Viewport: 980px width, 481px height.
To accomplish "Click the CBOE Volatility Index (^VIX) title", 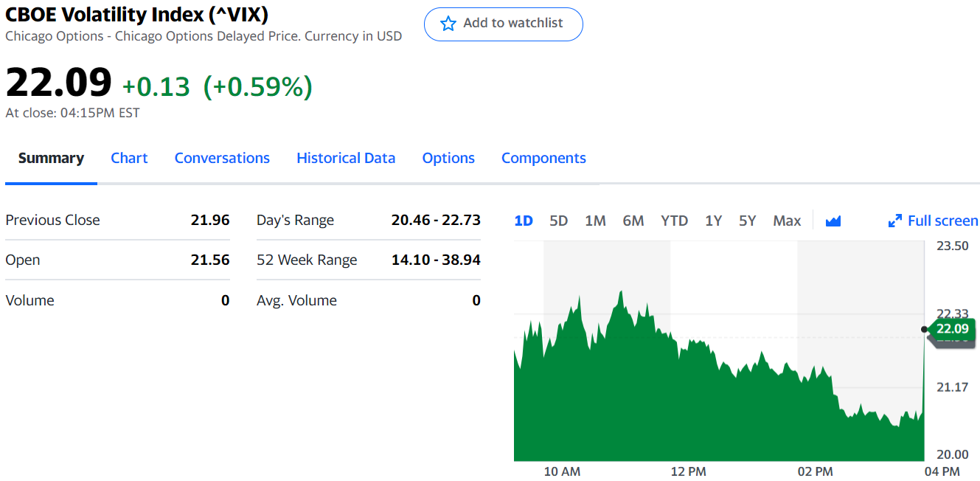I will (136, 14).
